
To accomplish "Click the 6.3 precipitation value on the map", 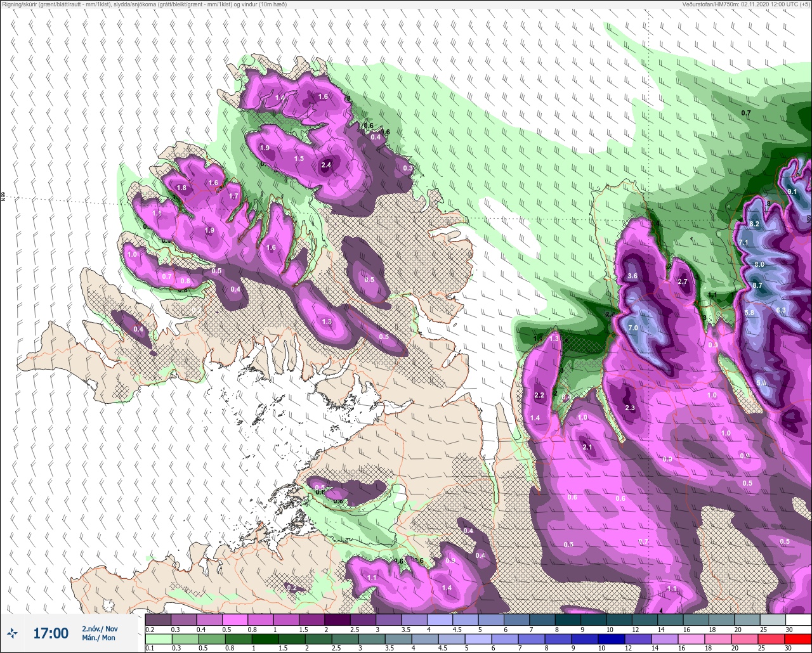I will coord(781,310).
